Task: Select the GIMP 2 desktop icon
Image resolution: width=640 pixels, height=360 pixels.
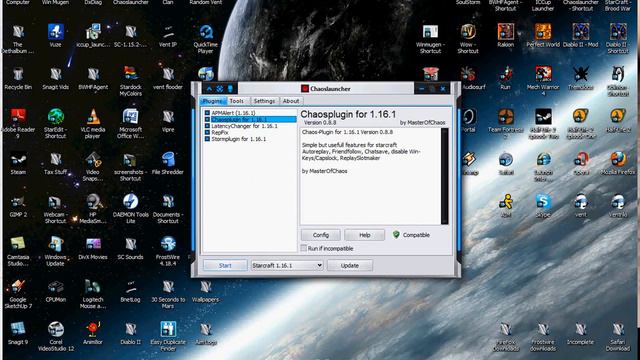Action: pos(18,206)
